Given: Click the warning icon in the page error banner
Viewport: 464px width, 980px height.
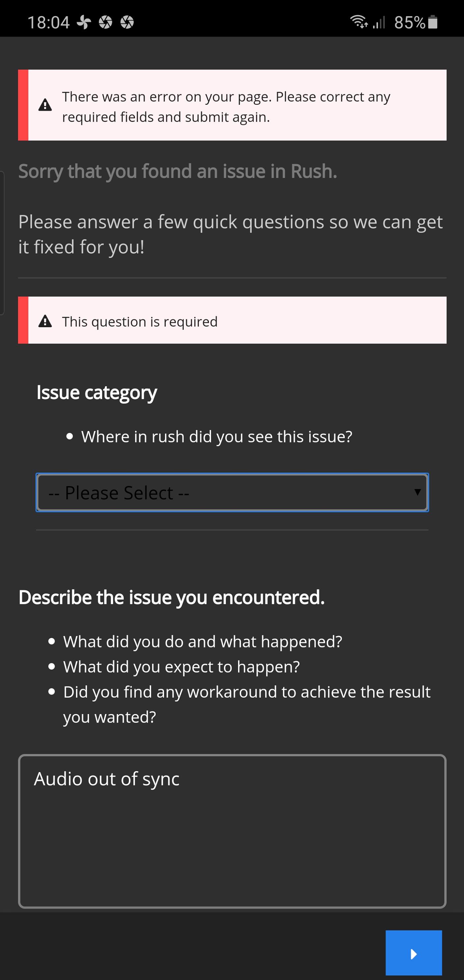Looking at the screenshot, I should pyautogui.click(x=45, y=105).
